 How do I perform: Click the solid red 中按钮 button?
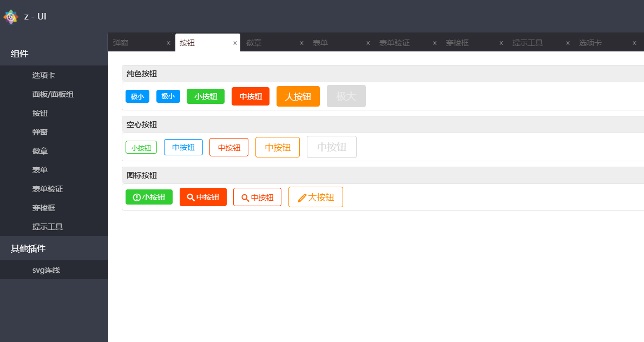251,96
